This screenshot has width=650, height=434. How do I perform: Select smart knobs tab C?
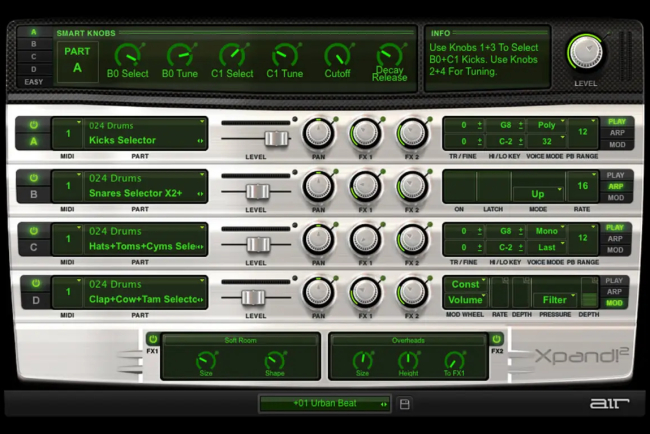click(34, 57)
